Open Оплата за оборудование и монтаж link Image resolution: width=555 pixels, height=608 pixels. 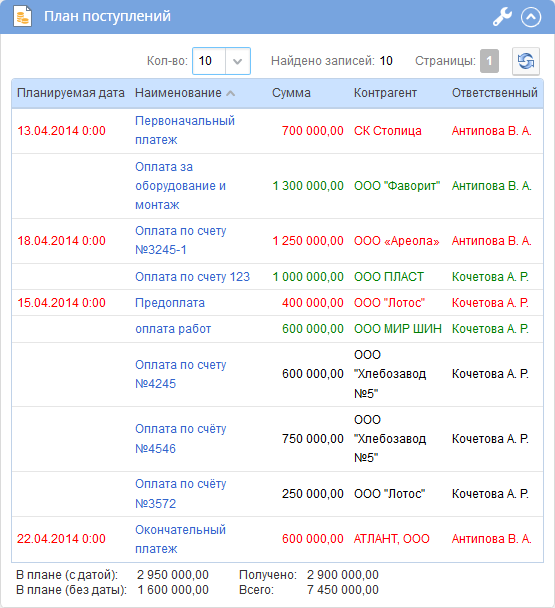180,186
